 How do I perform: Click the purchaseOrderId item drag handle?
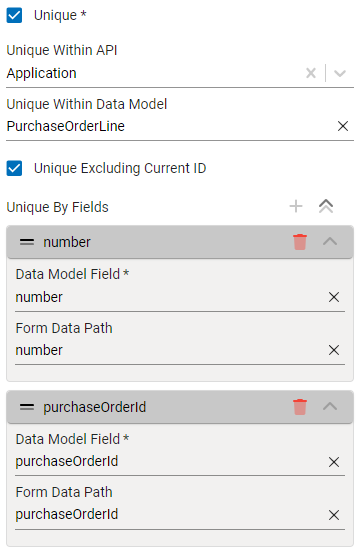[x=27, y=407]
